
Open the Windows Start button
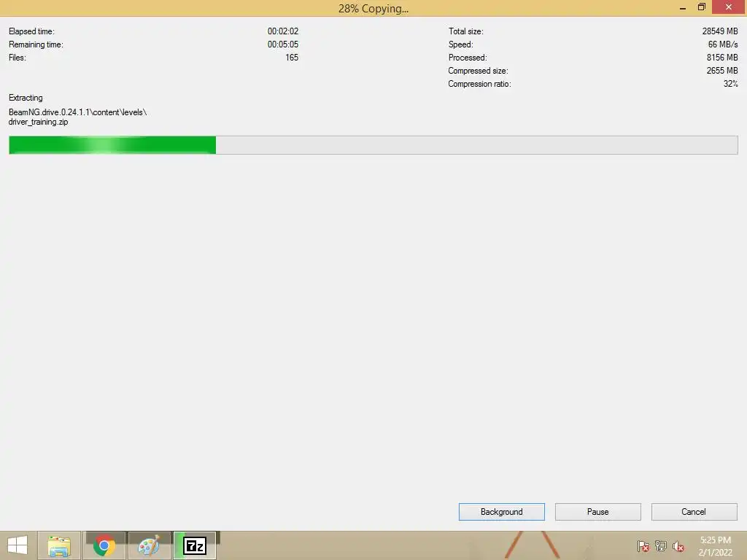click(x=18, y=545)
